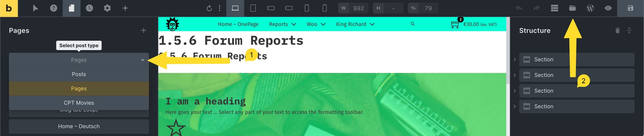Click the reload canvas icon

209,8
